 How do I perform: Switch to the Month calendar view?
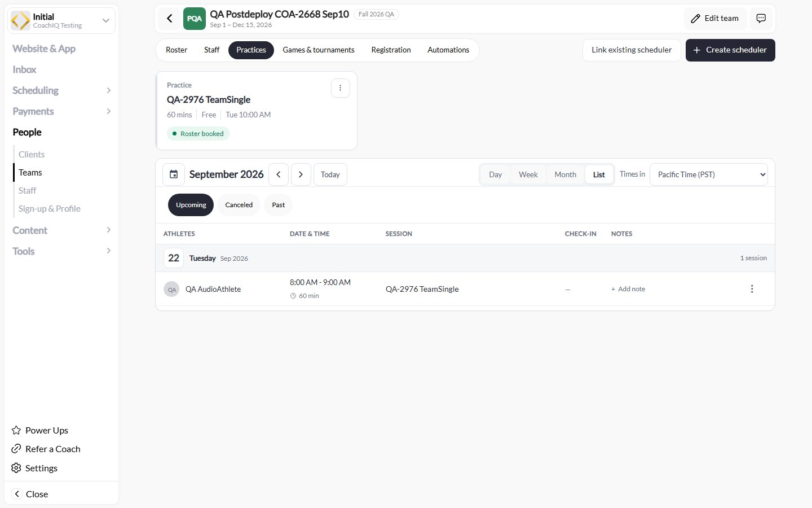pyautogui.click(x=566, y=174)
